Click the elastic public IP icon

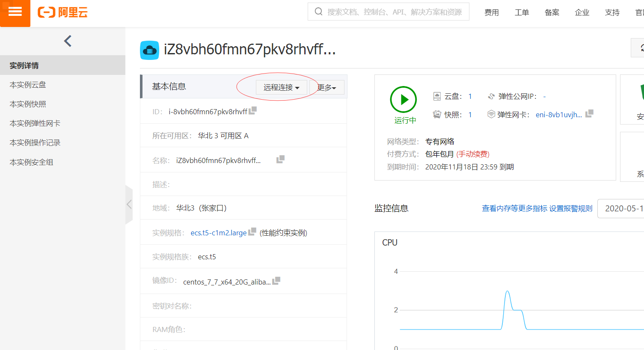pyautogui.click(x=491, y=96)
